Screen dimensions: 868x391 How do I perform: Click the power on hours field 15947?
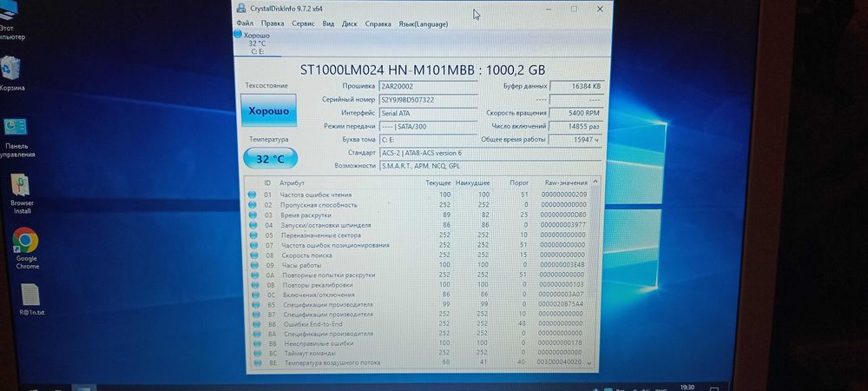tap(576, 140)
